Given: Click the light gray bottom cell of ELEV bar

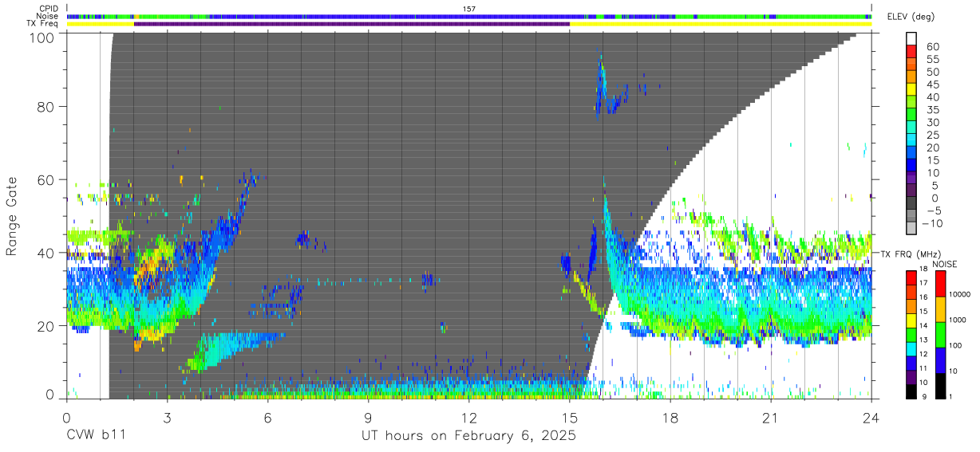Looking at the screenshot, I should click(x=912, y=230).
